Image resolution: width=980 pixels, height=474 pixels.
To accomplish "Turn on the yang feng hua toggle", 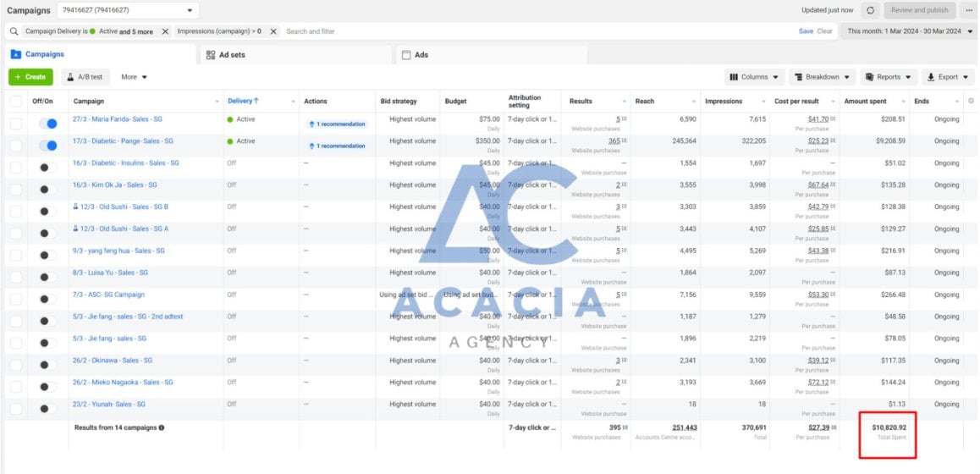I will (47, 255).
